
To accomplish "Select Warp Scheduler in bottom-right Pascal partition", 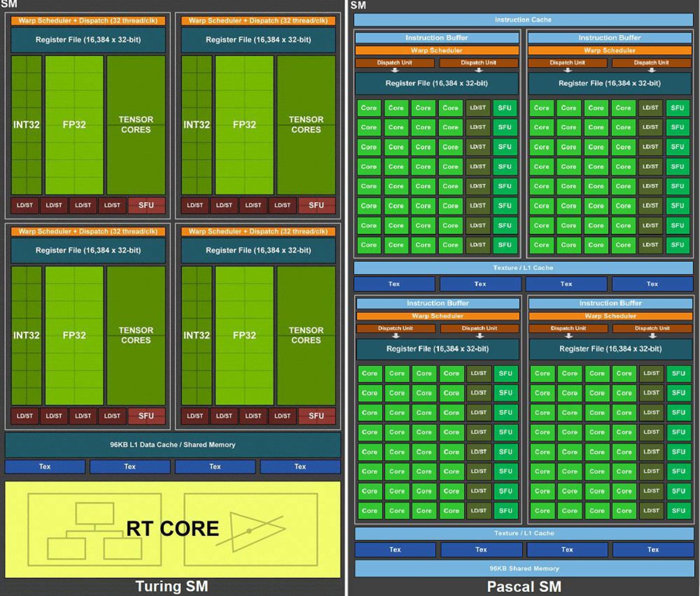I will (x=611, y=316).
